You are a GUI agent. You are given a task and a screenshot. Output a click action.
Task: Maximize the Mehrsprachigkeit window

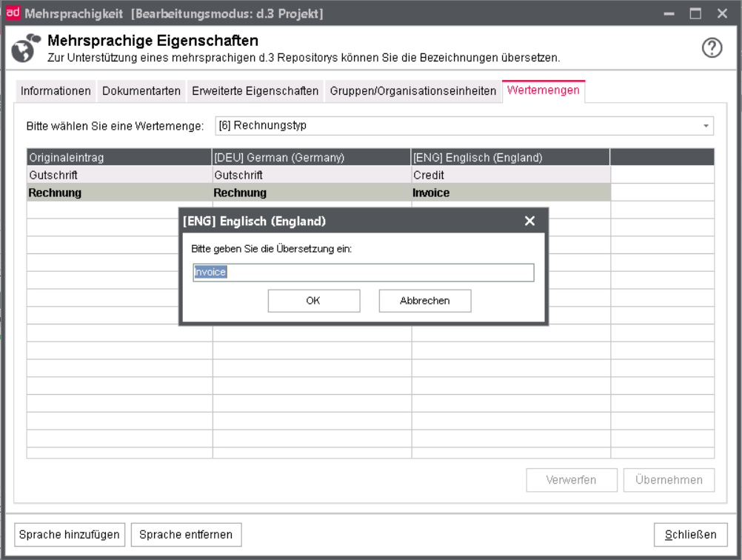click(695, 14)
